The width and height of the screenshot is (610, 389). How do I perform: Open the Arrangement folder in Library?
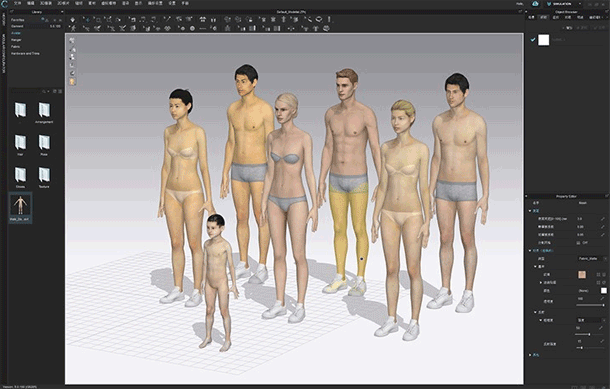click(x=44, y=112)
